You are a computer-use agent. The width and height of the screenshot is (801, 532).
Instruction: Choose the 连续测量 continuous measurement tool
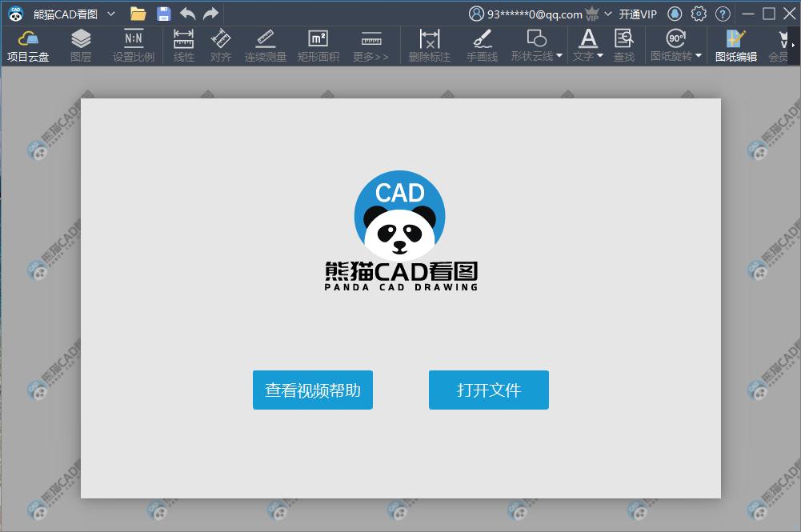click(265, 46)
